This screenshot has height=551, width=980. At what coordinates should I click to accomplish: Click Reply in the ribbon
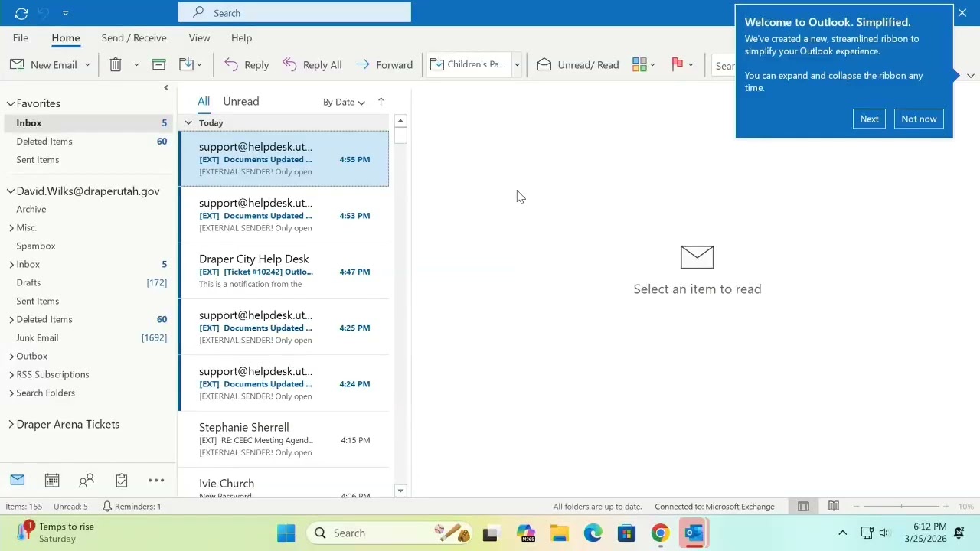(x=246, y=65)
